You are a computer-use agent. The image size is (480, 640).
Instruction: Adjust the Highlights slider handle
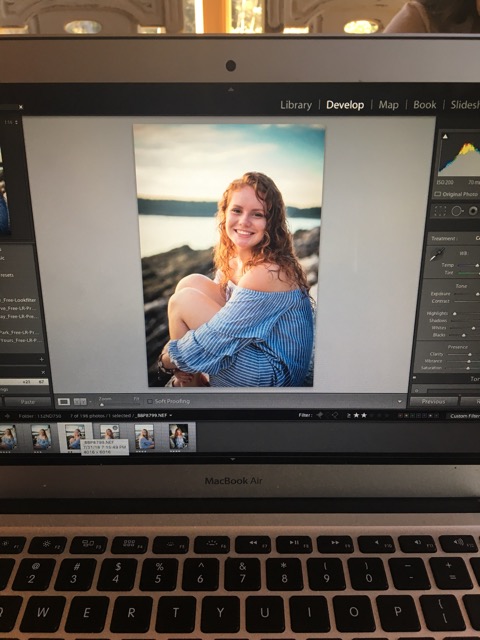tap(455, 313)
